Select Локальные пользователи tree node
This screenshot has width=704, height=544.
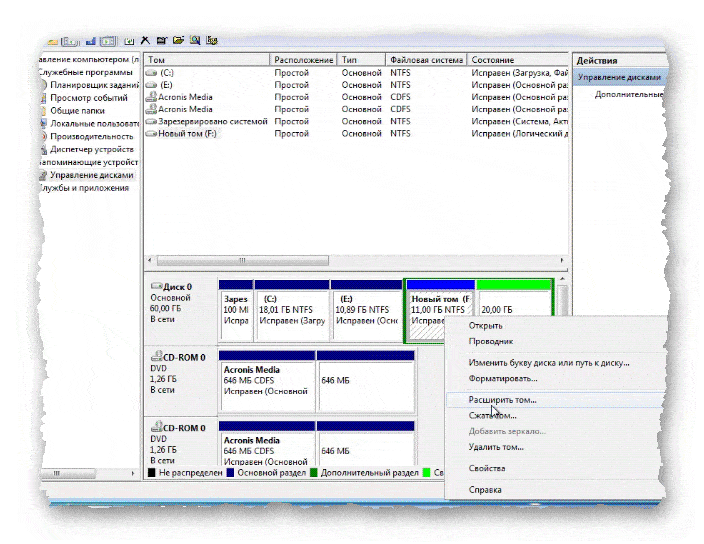[x=94, y=123]
